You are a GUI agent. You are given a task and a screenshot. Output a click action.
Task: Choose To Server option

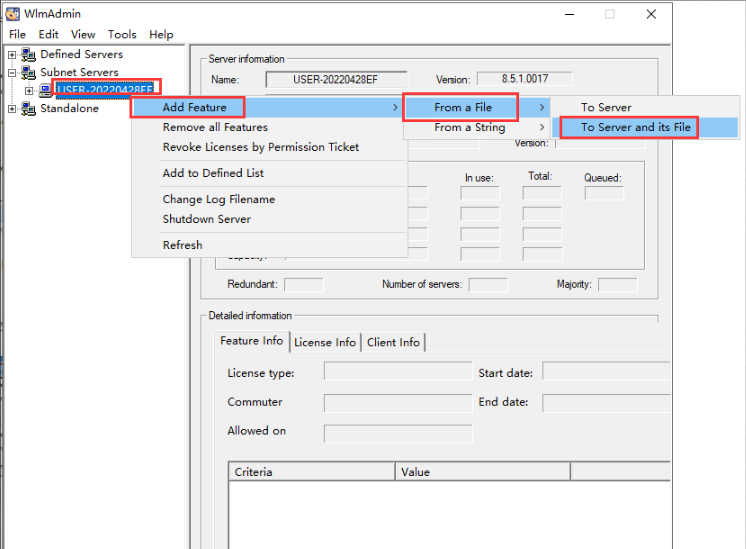606,108
